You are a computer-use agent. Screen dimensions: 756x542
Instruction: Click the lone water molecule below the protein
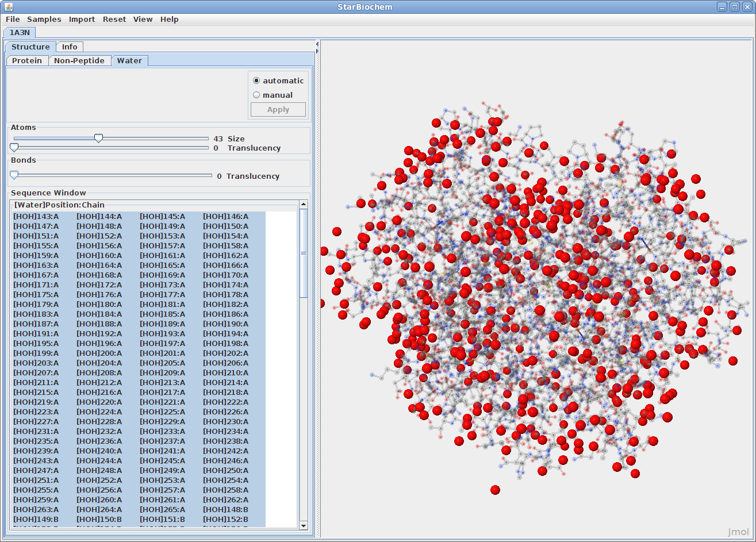(x=495, y=490)
